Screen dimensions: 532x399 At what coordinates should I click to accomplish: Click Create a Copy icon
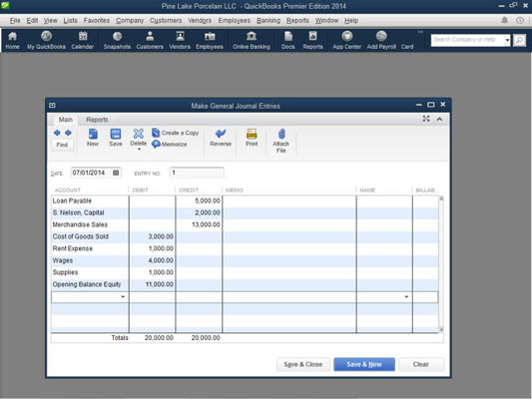pyautogui.click(x=176, y=133)
